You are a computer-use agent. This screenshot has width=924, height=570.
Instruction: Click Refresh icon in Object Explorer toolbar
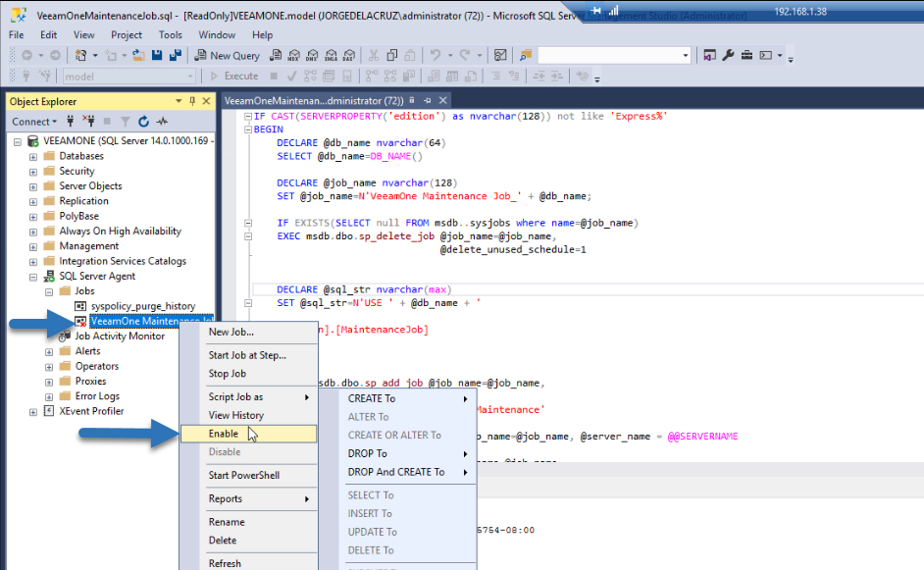[143, 122]
